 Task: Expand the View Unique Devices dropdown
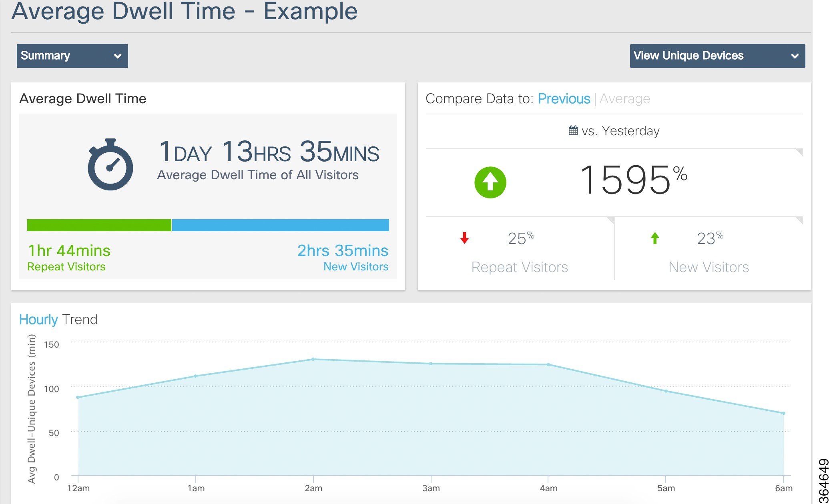717,56
